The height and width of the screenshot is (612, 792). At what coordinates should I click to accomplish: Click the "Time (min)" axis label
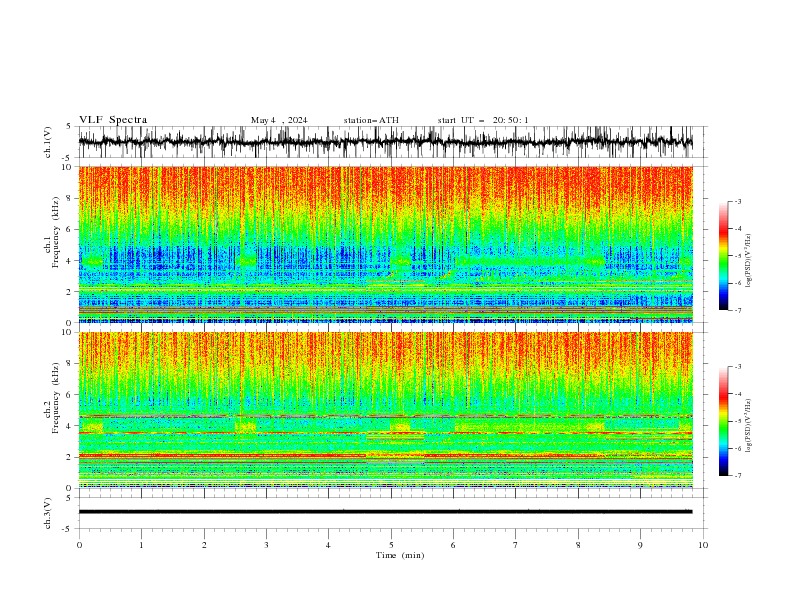[400, 555]
